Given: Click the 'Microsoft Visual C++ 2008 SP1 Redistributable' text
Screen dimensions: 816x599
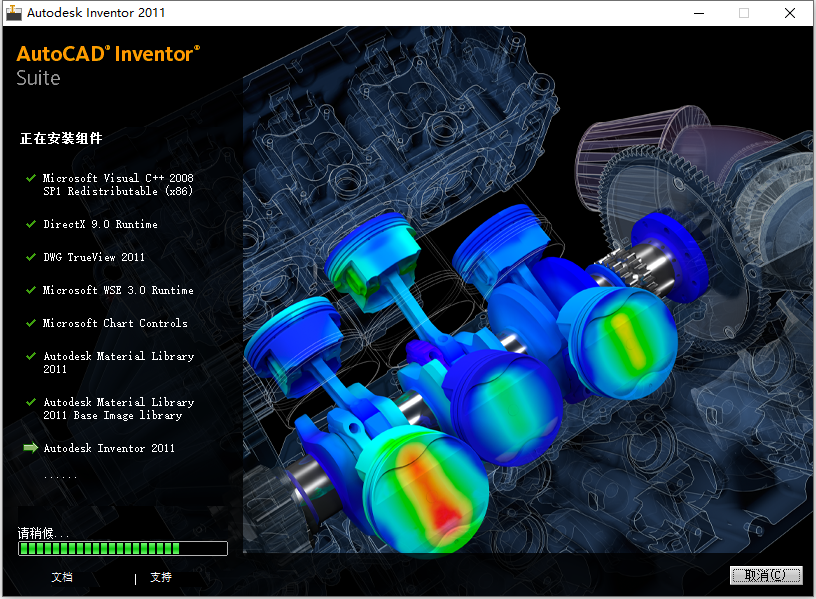Looking at the screenshot, I should pos(118,184).
